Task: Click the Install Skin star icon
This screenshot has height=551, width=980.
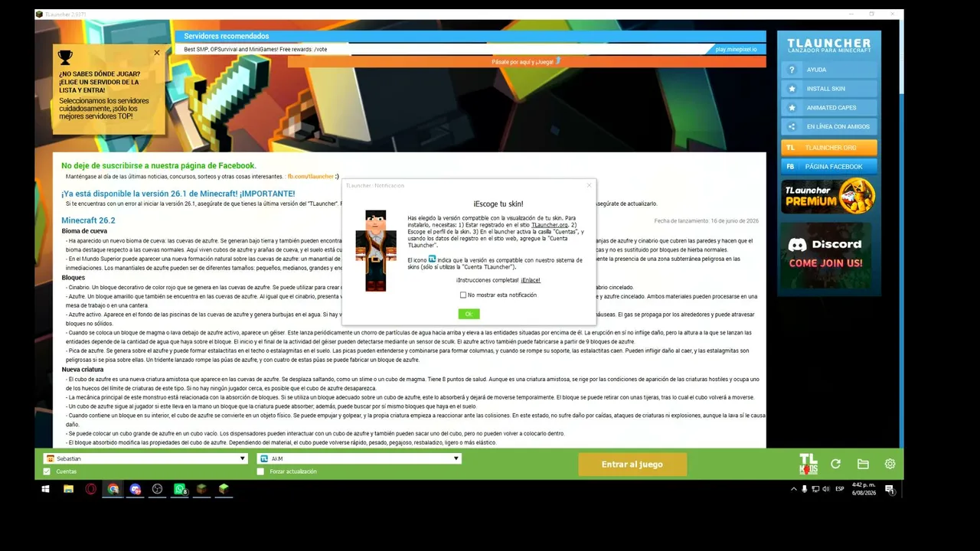Action: pyautogui.click(x=792, y=89)
